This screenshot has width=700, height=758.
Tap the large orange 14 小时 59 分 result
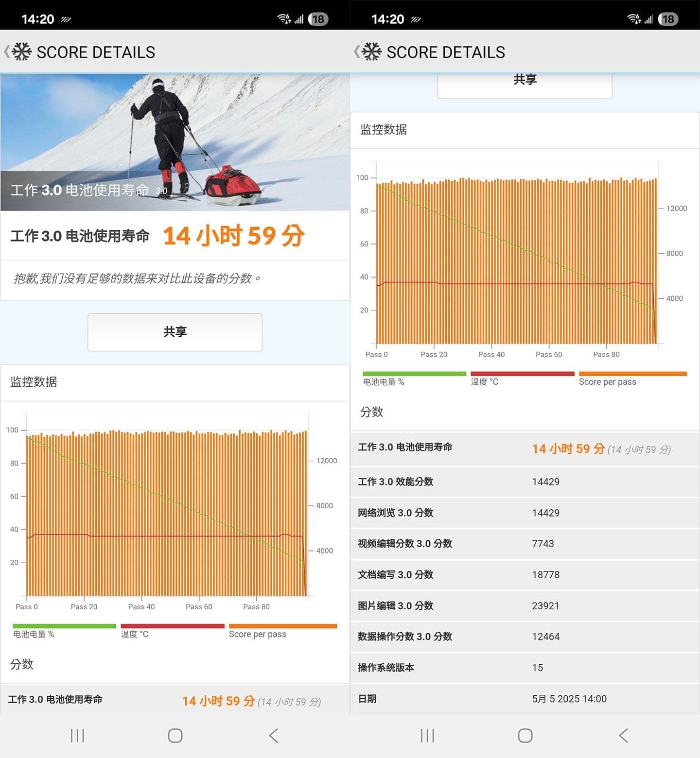[234, 236]
